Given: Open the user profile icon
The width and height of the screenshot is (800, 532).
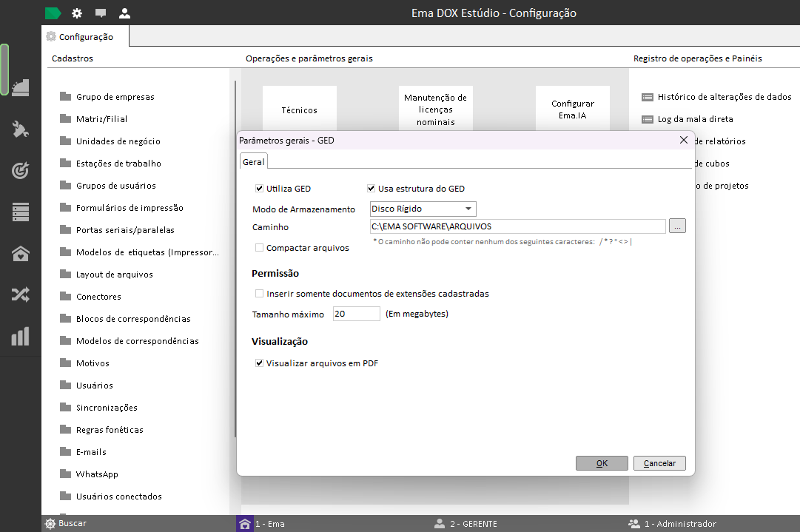Looking at the screenshot, I should pyautogui.click(x=124, y=13).
